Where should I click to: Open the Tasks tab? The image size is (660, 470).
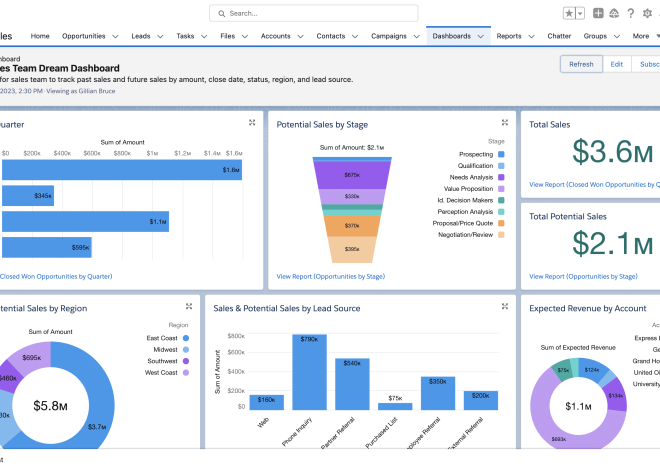coord(185,36)
